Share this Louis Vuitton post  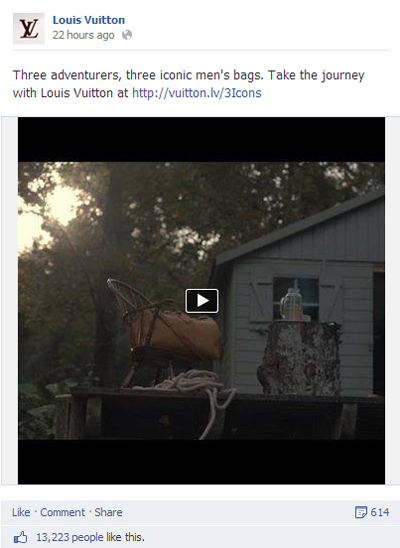coord(108,512)
